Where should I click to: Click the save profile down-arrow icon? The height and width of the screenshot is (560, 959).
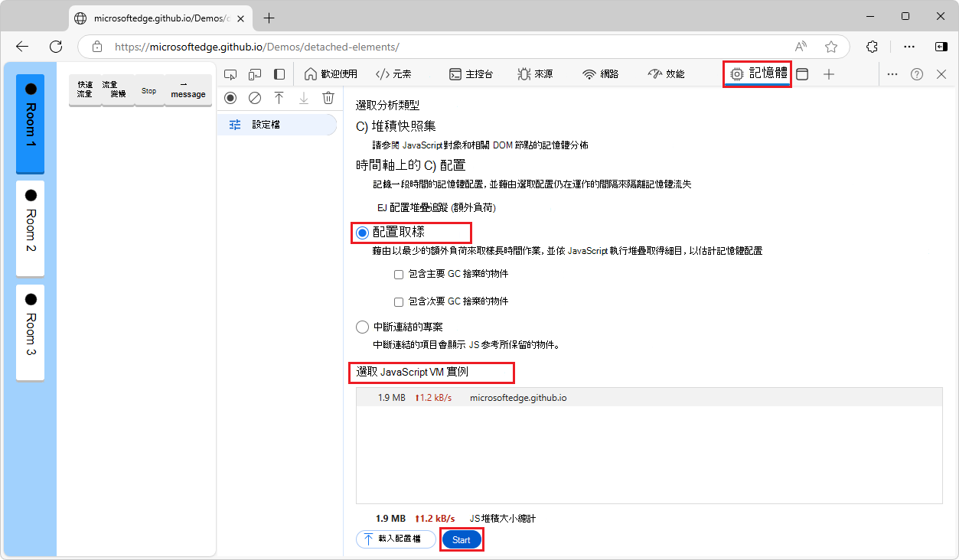point(304,98)
